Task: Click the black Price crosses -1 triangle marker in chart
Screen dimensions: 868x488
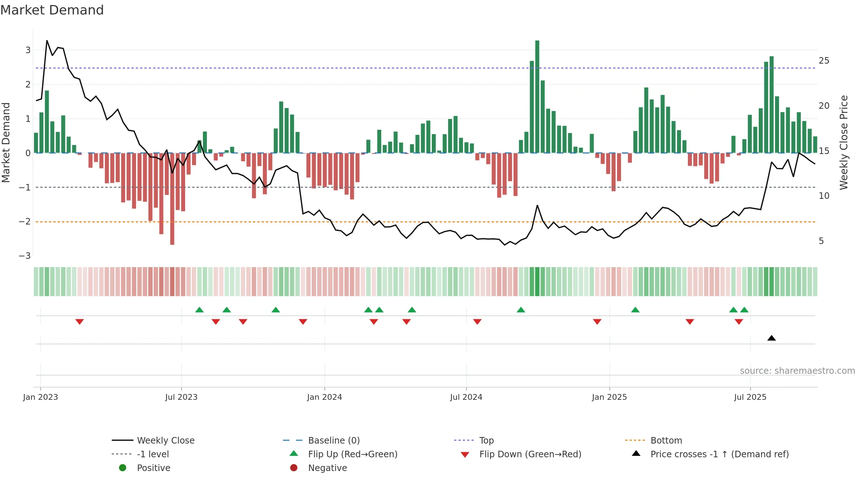Action: 771,338
